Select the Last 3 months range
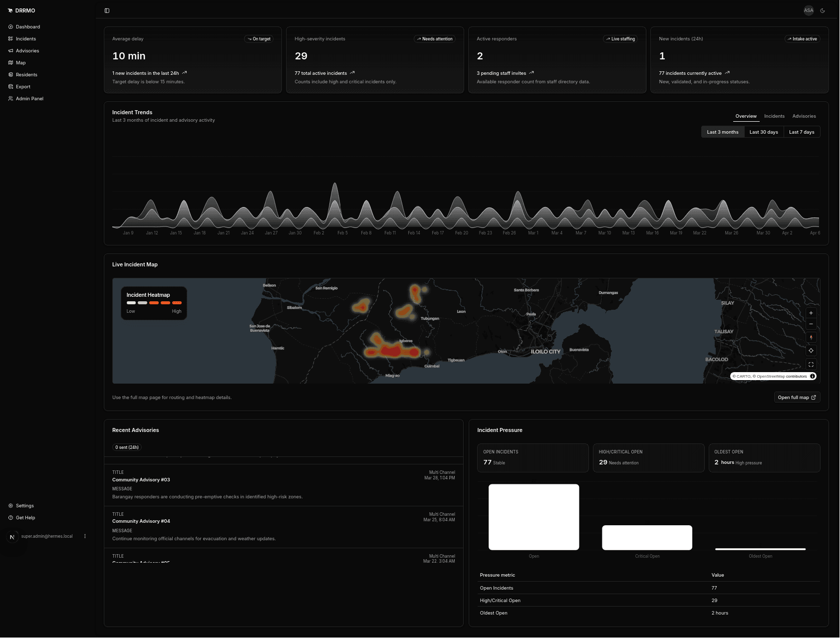 point(722,132)
